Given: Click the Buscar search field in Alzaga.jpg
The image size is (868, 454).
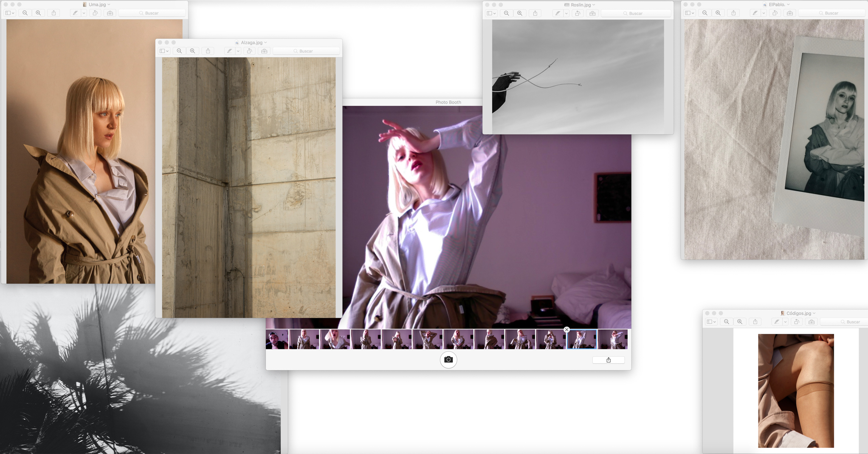Looking at the screenshot, I should (306, 51).
